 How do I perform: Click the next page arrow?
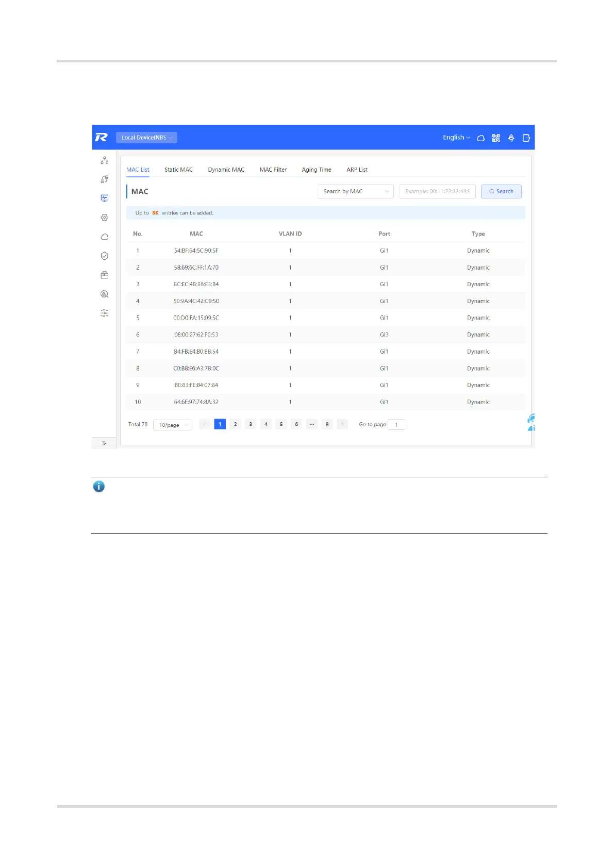coord(342,424)
